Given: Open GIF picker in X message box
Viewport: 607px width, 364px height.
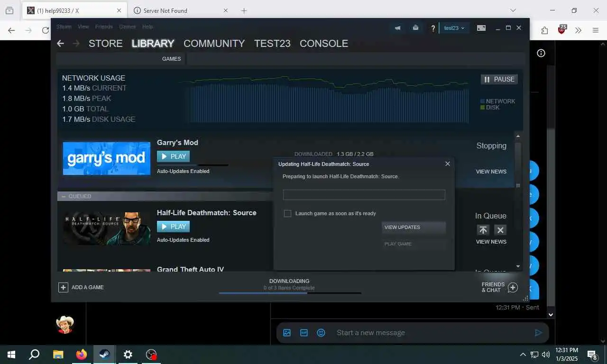Looking at the screenshot, I should coord(304,333).
